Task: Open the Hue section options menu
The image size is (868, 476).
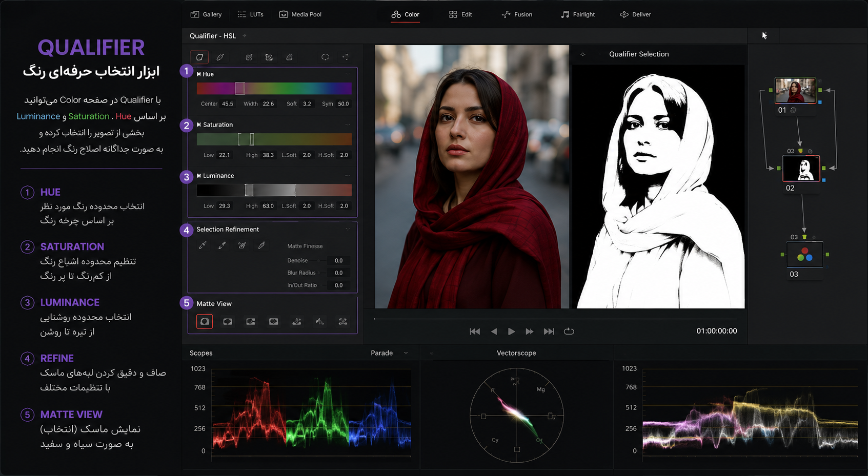Action: click(348, 74)
